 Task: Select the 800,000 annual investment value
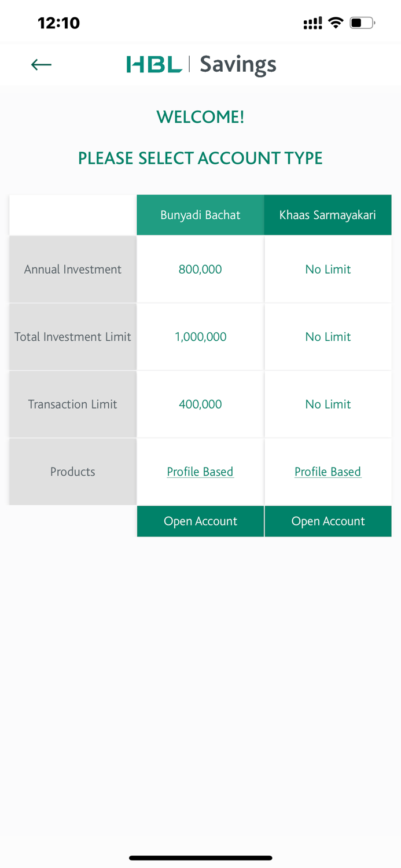(x=200, y=269)
